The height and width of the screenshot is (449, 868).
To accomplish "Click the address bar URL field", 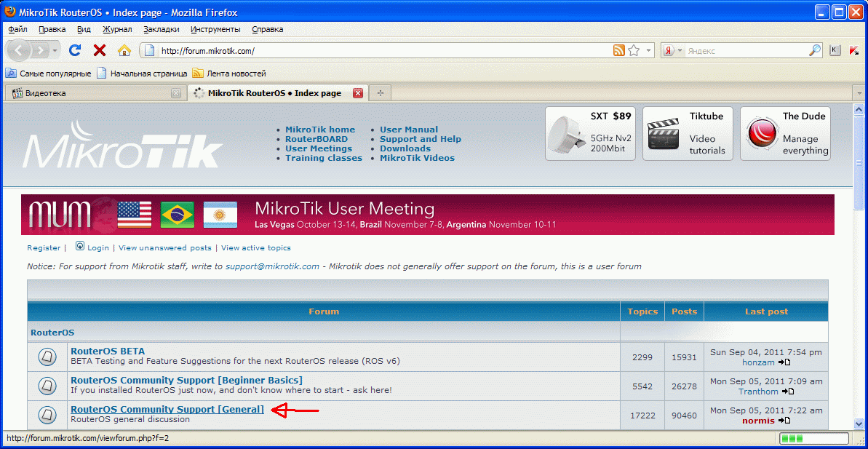I will click(x=385, y=51).
